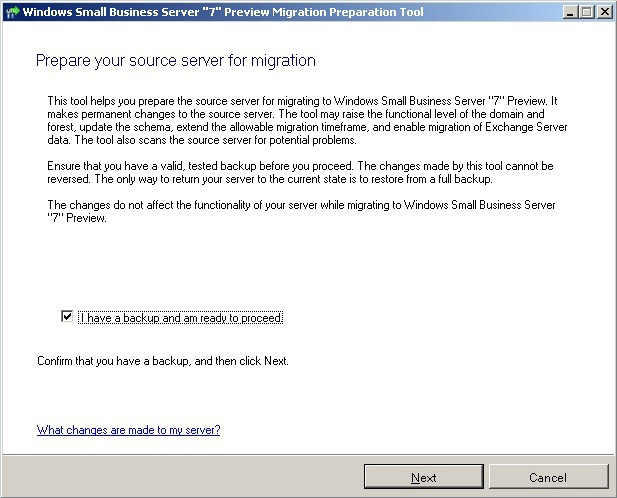Close the Migration Preparation Tool window
Viewport: 617px width, 498px height.
(603, 12)
